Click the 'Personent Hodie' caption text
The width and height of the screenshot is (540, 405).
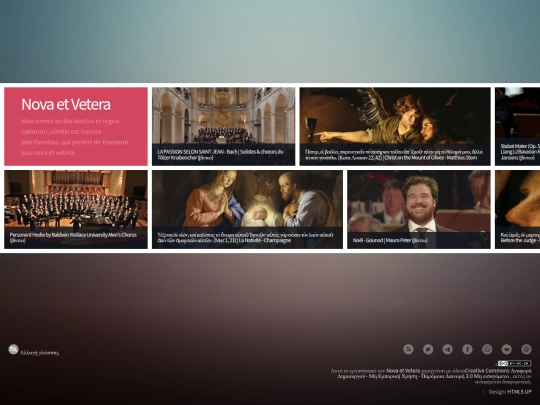click(73, 237)
